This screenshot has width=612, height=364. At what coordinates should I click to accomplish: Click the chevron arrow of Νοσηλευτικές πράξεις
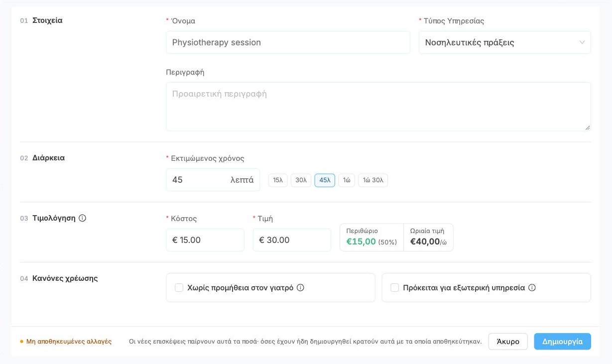(x=582, y=42)
